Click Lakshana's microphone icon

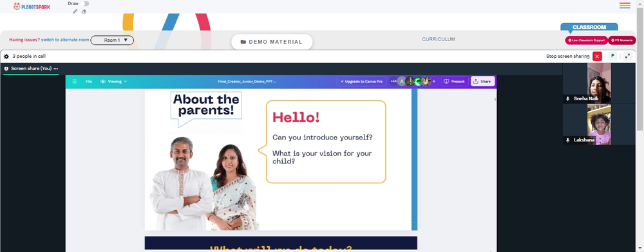point(567,140)
